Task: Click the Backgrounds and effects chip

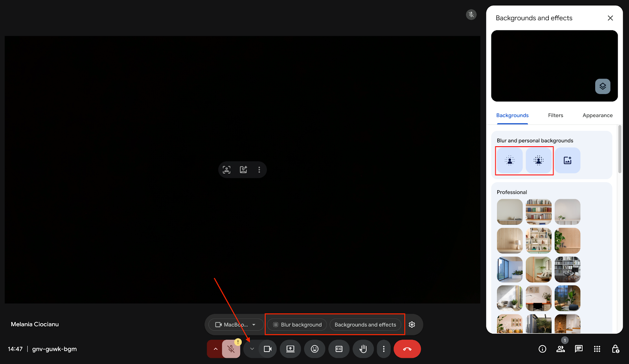Action: (x=365, y=325)
